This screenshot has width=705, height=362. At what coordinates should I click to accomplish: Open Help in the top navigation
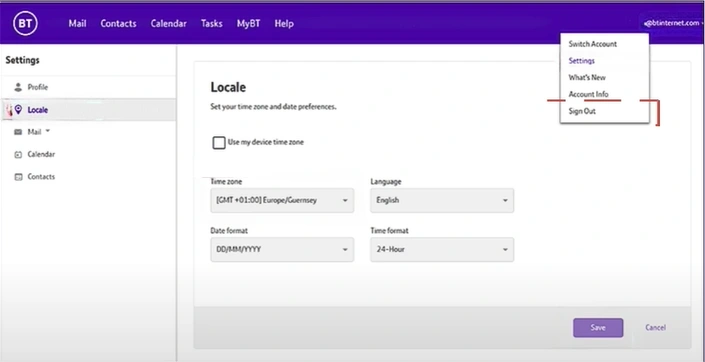coord(284,23)
